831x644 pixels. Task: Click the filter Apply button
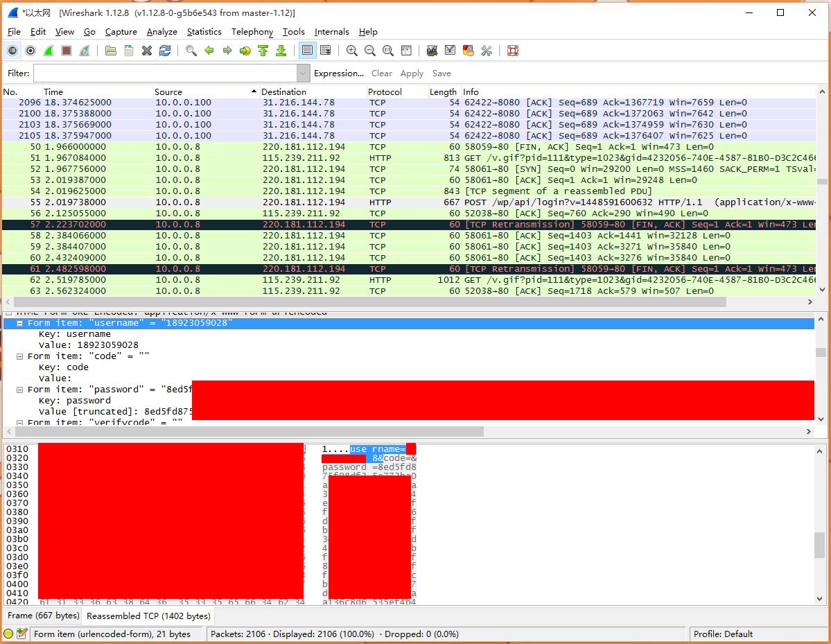(412, 73)
